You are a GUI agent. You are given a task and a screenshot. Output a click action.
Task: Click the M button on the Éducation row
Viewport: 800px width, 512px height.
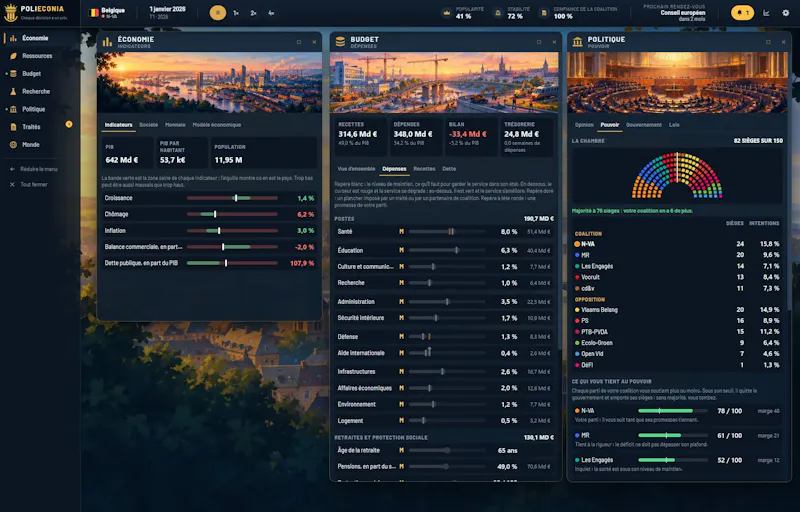pyautogui.click(x=402, y=250)
